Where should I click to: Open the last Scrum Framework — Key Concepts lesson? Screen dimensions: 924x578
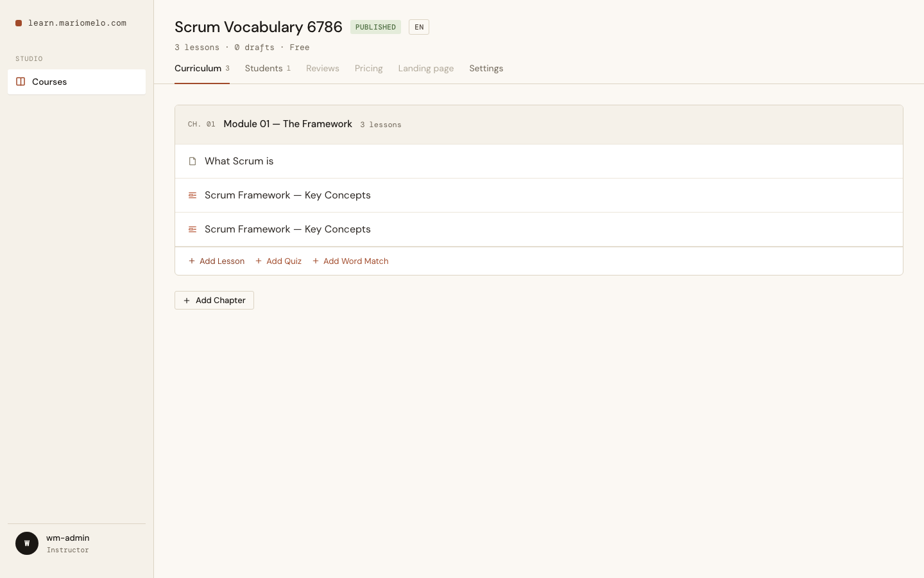(539, 229)
